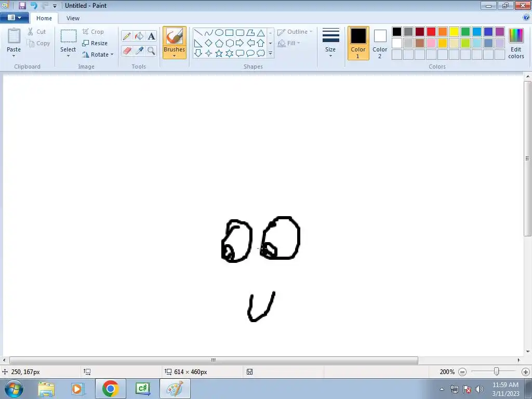
Task: Open Windows Media Player in taskbar
Action: click(77, 389)
